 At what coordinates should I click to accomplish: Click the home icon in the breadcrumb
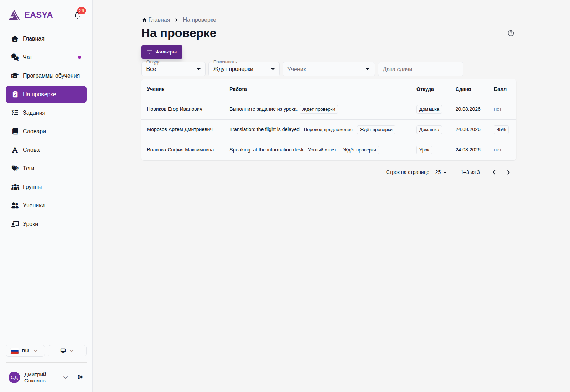(x=144, y=20)
